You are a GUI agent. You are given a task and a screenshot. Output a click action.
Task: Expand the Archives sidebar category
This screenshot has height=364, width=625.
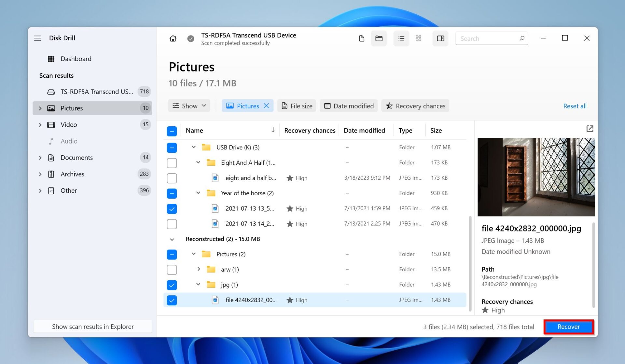pyautogui.click(x=40, y=174)
